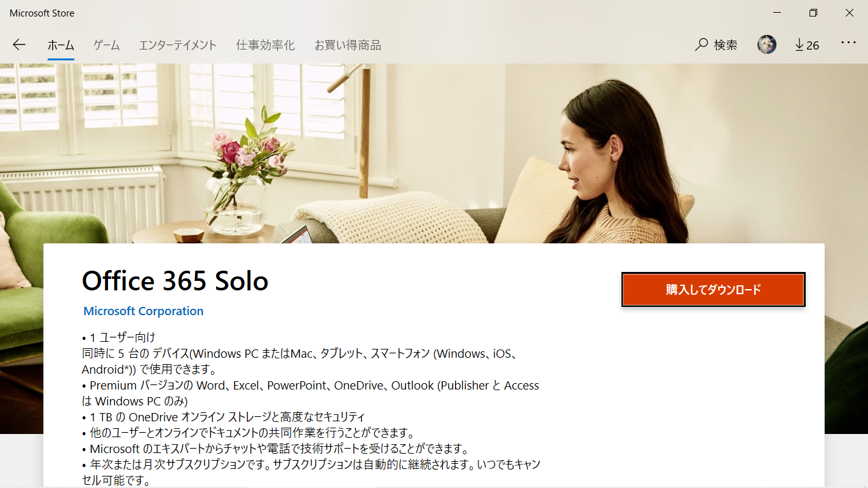Open the user profile avatar
This screenshot has height=488, width=868.
point(767,44)
